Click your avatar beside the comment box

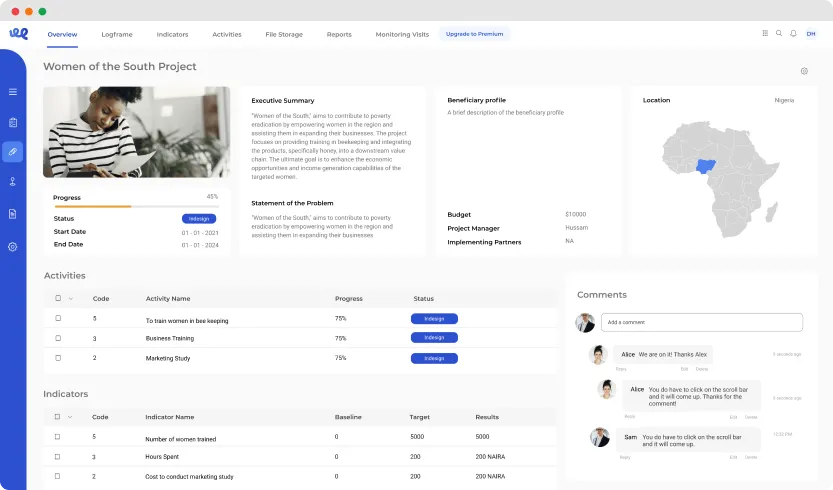point(585,323)
